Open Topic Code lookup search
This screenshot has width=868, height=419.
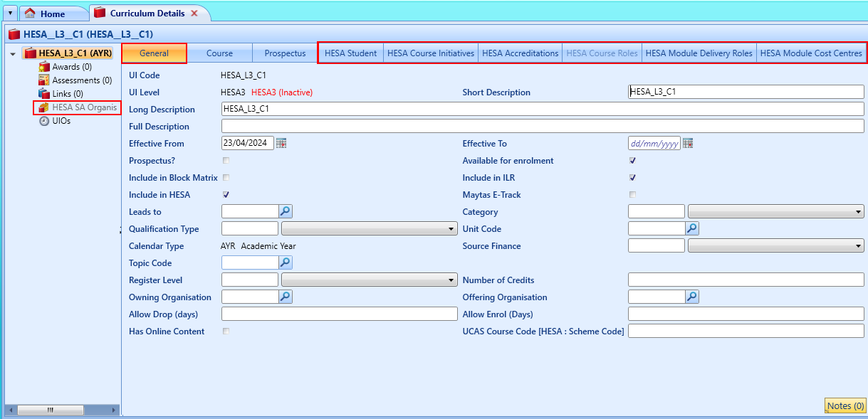pyautogui.click(x=285, y=262)
